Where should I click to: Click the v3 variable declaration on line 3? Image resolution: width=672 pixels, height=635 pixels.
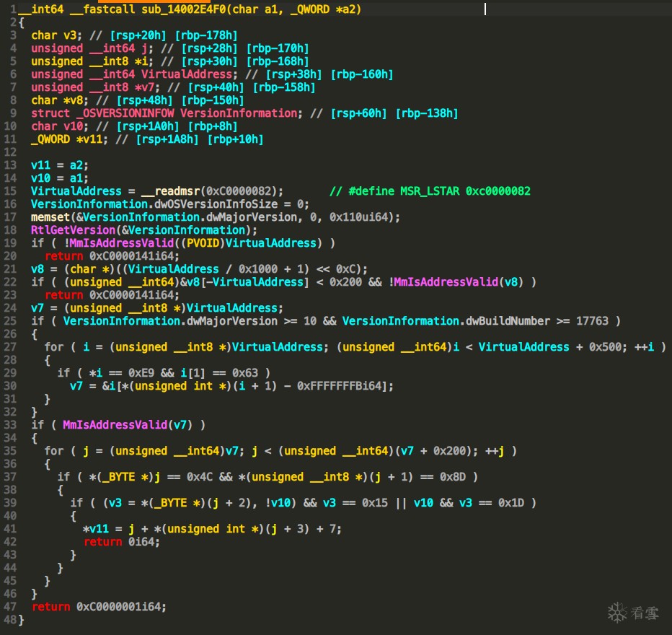pyautogui.click(x=70, y=35)
